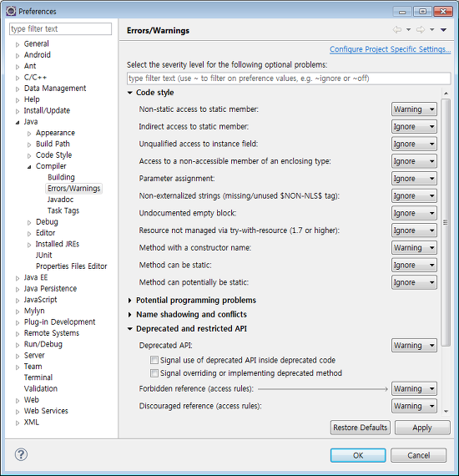
Task: Expand the Android tree node
Action: (x=18, y=56)
